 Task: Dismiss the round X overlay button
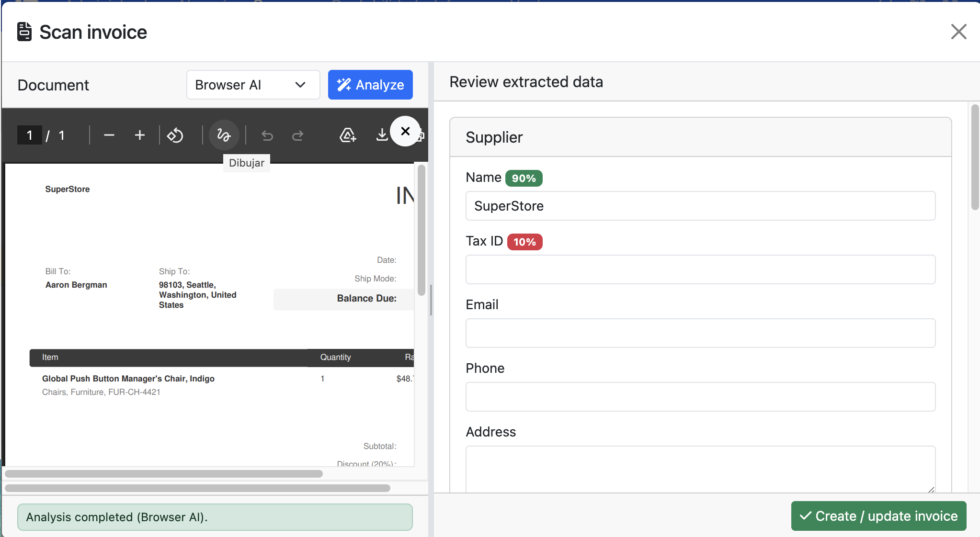tap(405, 131)
